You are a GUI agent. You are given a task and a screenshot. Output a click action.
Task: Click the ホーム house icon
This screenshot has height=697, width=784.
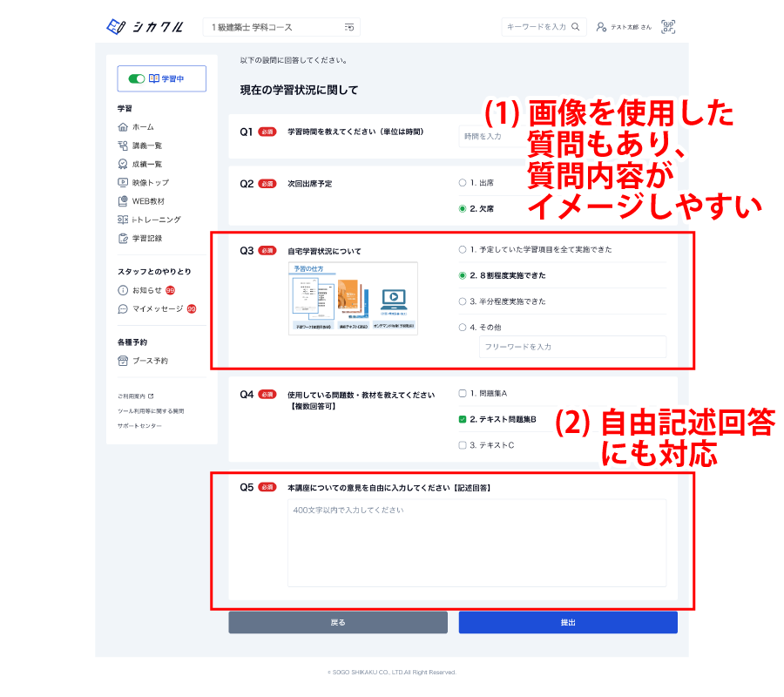point(123,127)
